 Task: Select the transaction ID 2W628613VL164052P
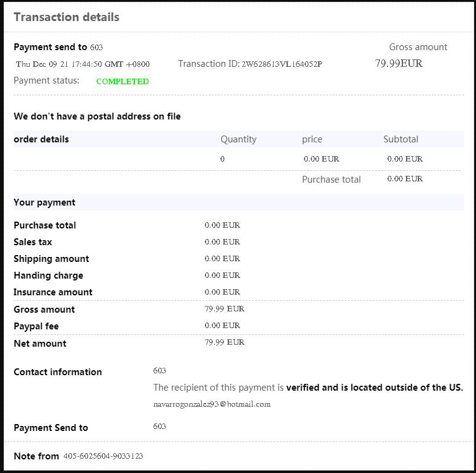pyautogui.click(x=282, y=64)
